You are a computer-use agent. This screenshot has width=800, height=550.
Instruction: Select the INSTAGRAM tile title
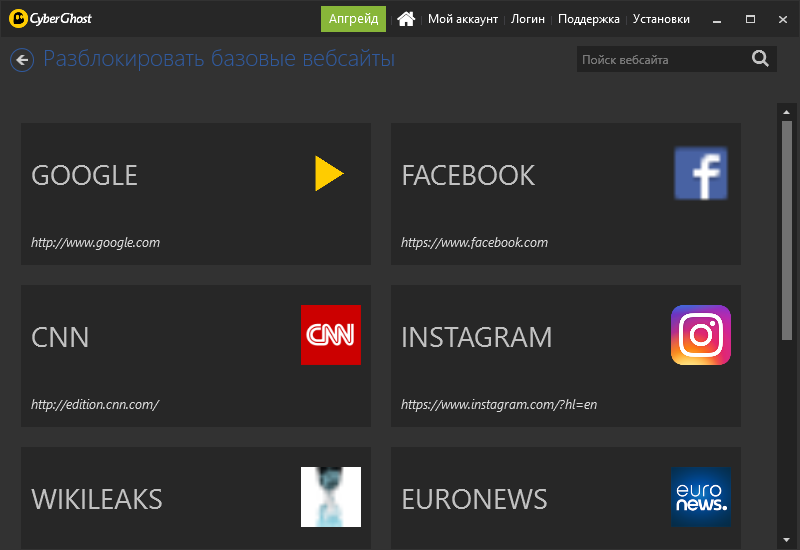[x=477, y=337]
